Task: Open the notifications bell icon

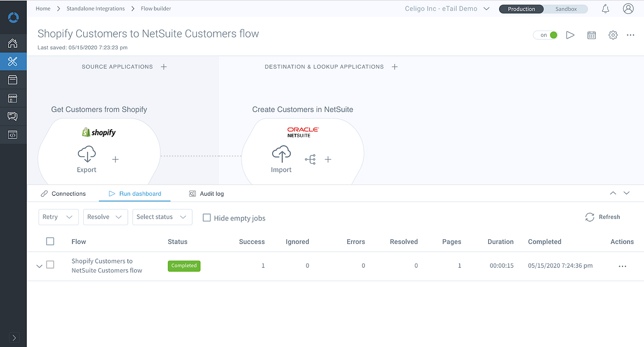Action: [x=605, y=9]
